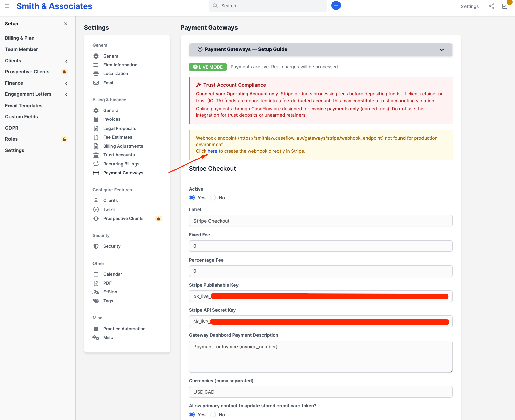Allow credit card token update: Yes

192,415
